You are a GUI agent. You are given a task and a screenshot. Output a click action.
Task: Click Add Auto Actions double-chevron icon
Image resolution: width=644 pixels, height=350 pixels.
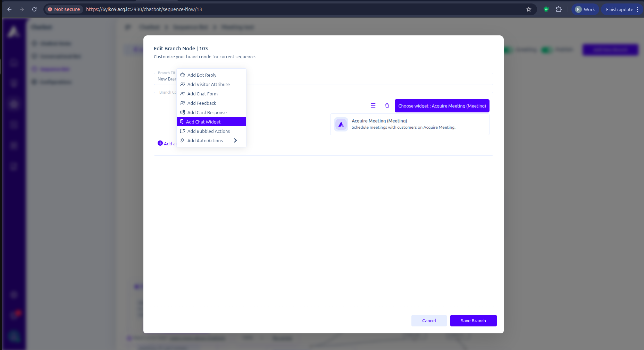click(x=182, y=140)
